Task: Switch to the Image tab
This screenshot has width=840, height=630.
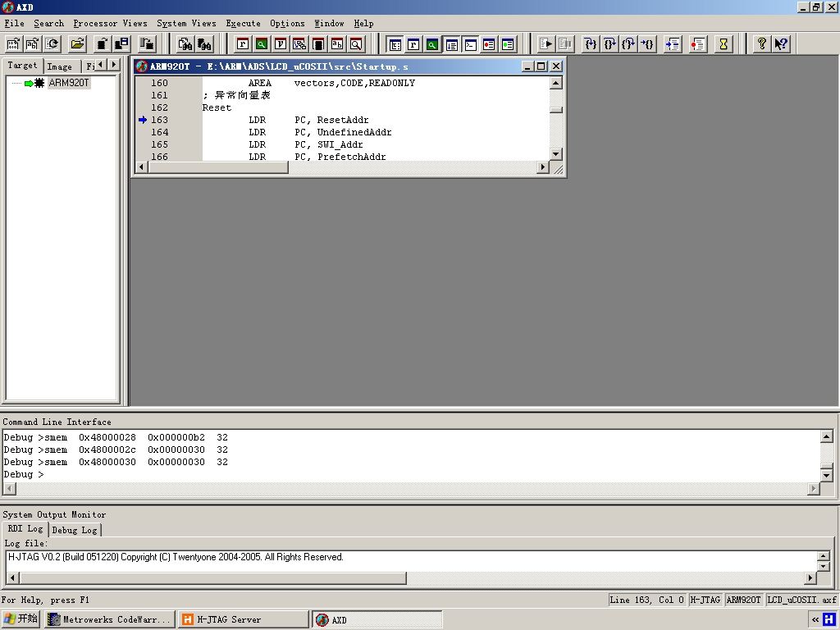Action: coord(59,66)
